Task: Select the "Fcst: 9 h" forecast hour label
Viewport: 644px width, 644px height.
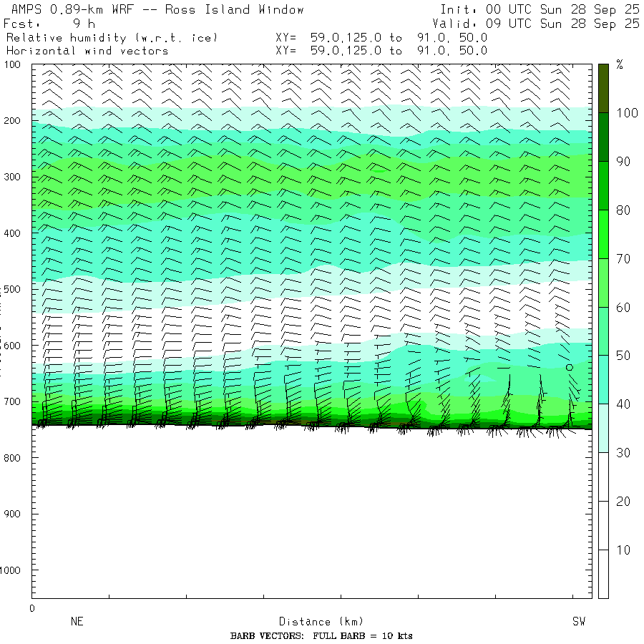Action: (x=49, y=24)
